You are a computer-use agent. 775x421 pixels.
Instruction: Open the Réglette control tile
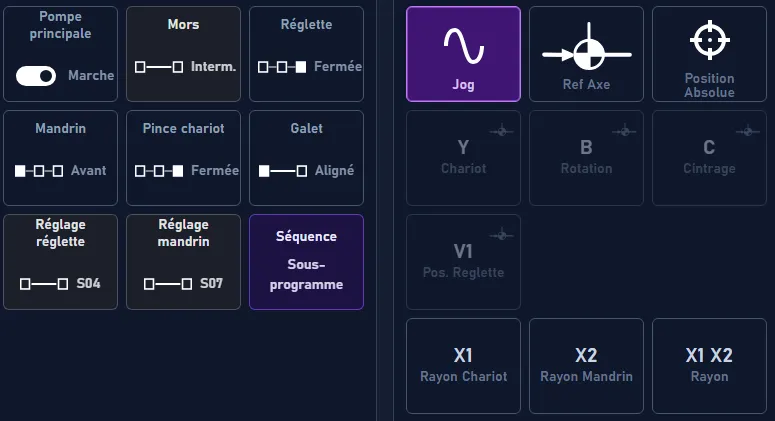pyautogui.click(x=306, y=54)
